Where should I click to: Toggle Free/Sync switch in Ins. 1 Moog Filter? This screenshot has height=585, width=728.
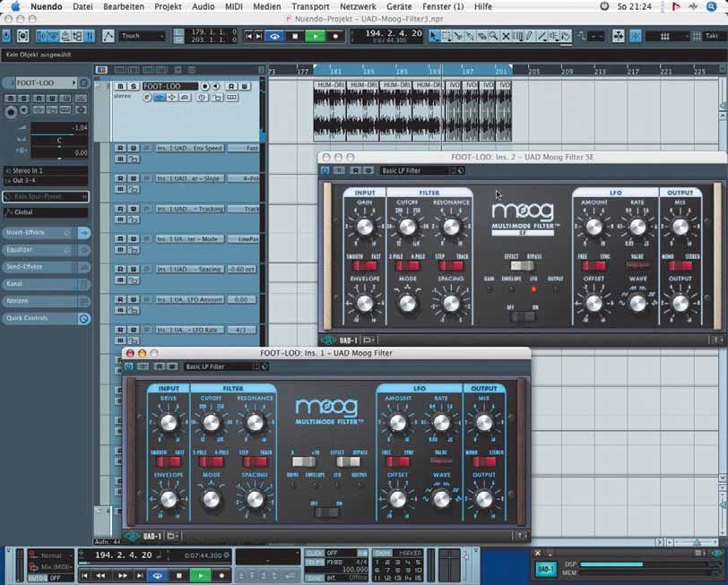[x=398, y=461]
